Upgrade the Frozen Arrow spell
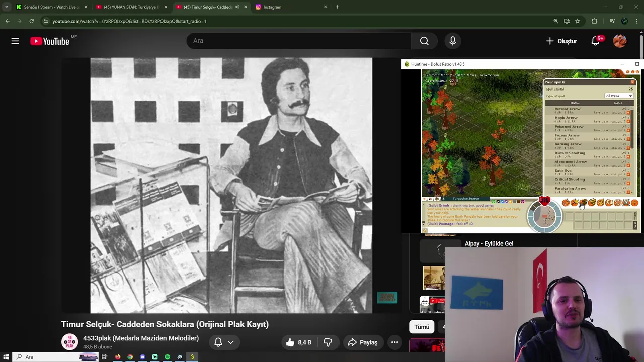This screenshot has height=362, width=644. [x=628, y=139]
